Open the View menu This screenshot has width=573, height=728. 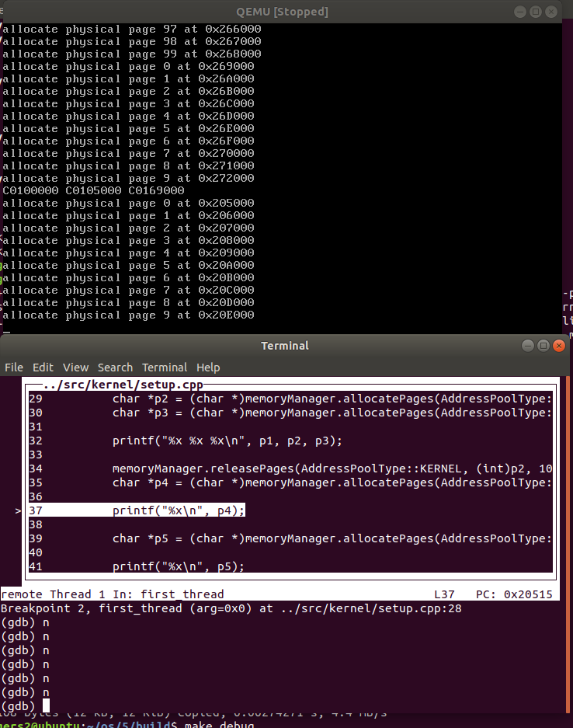point(75,367)
